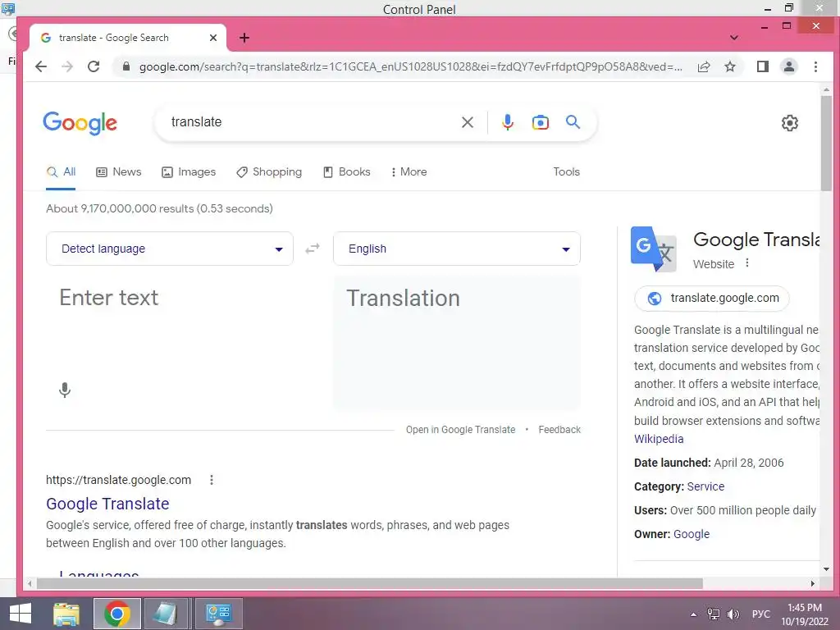This screenshot has height=630, width=840.
Task: Open in Google Translate link
Action: click(x=460, y=430)
